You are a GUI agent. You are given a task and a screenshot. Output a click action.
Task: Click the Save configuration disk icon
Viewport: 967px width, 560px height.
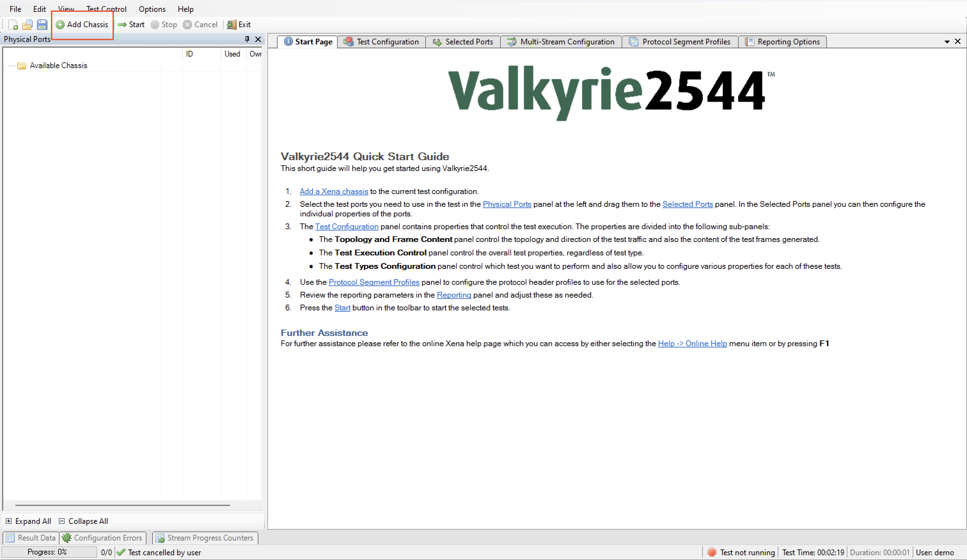[42, 25]
